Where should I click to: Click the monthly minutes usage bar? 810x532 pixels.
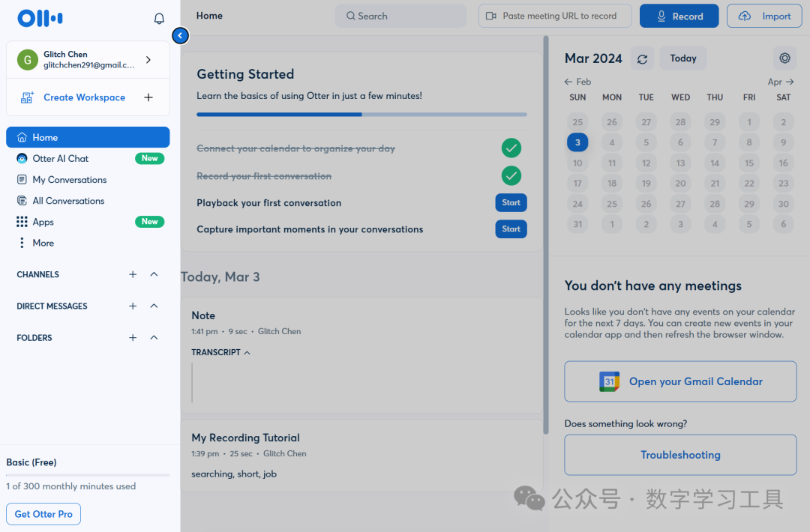88,475
